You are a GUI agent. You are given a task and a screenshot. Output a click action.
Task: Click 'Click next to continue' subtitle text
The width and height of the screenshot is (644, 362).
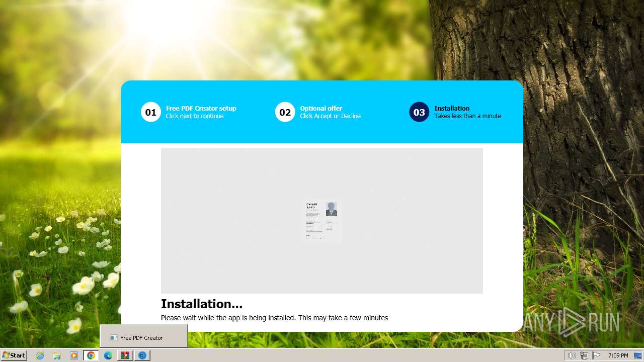(x=195, y=116)
